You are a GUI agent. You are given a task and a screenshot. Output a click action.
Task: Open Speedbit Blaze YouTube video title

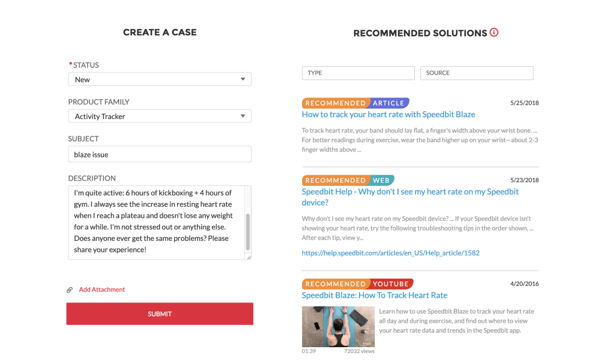coord(374,295)
